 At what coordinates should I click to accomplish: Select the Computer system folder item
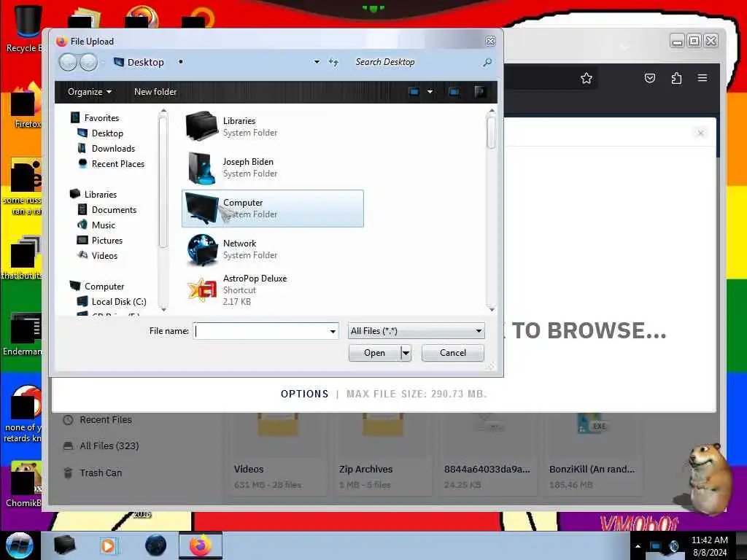click(273, 209)
